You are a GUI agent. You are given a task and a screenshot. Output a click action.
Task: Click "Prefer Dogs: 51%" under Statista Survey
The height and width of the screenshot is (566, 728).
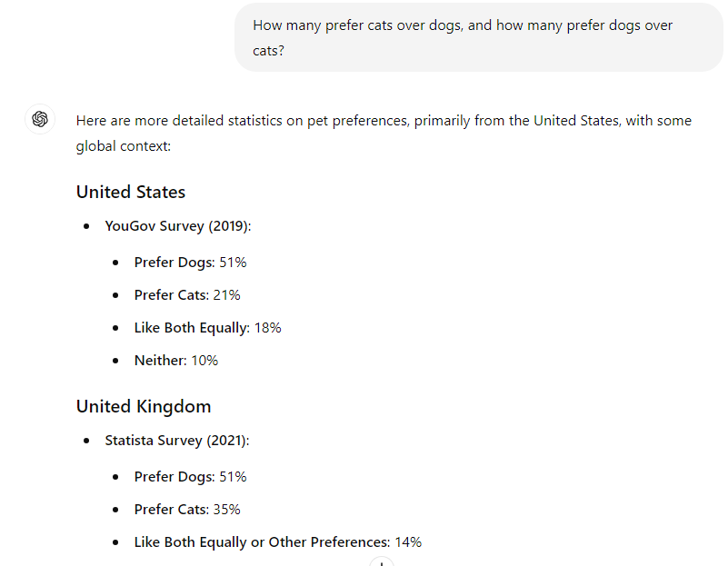click(x=190, y=477)
